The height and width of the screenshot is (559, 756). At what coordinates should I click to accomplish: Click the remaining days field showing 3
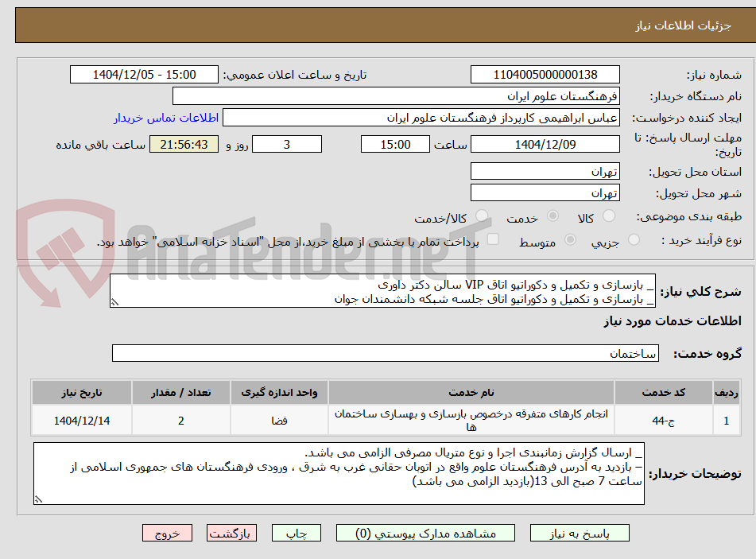click(287, 144)
